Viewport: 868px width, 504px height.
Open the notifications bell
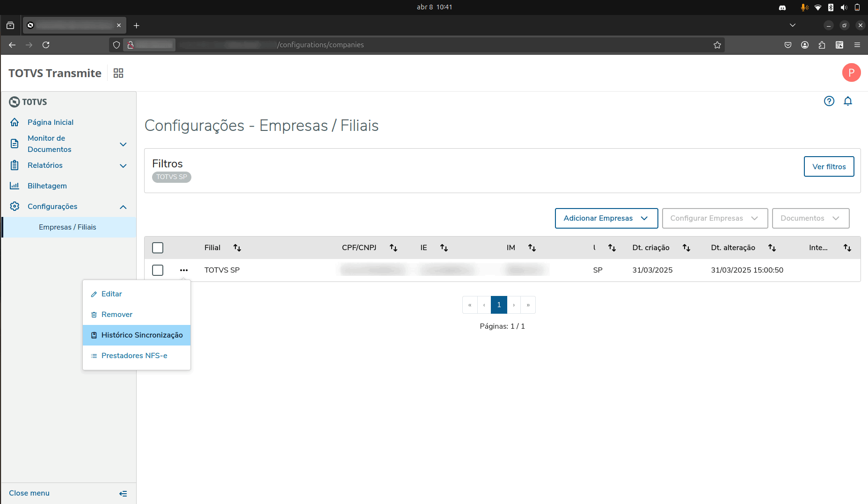pos(847,101)
